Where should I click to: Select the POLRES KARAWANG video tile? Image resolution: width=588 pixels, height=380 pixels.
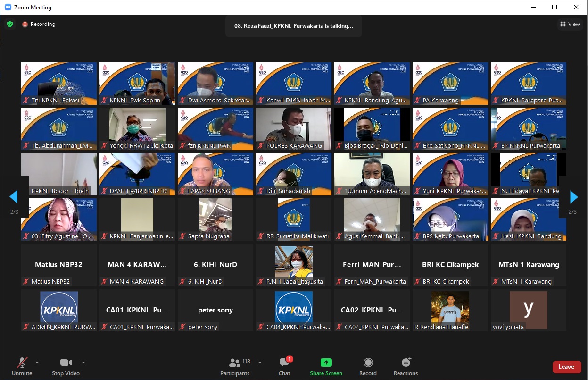[294, 128]
